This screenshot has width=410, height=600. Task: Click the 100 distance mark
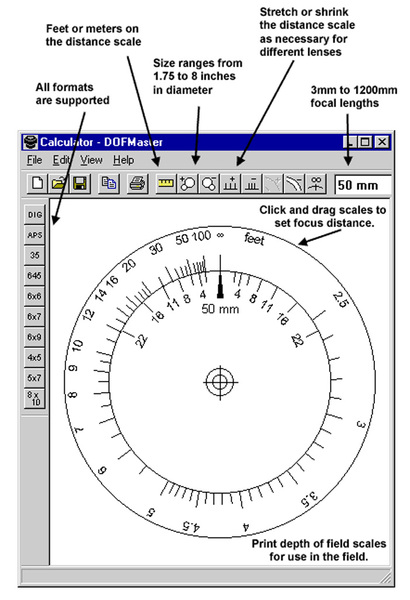tap(201, 236)
